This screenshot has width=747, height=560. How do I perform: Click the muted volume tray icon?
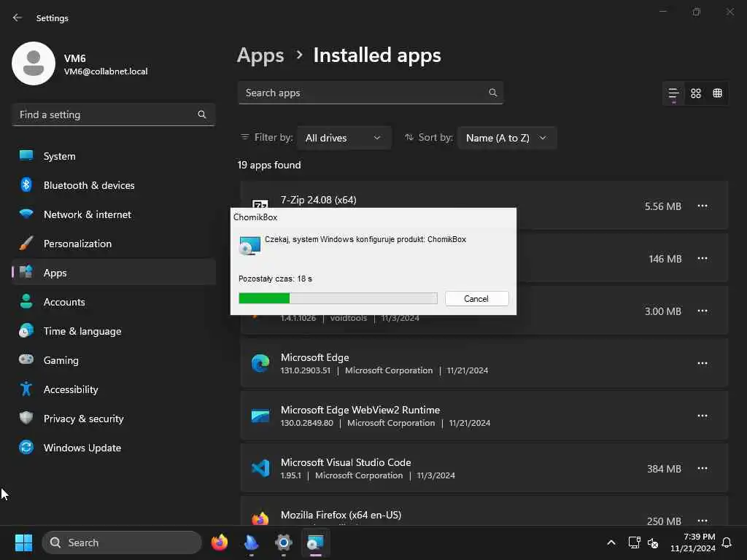653,542
